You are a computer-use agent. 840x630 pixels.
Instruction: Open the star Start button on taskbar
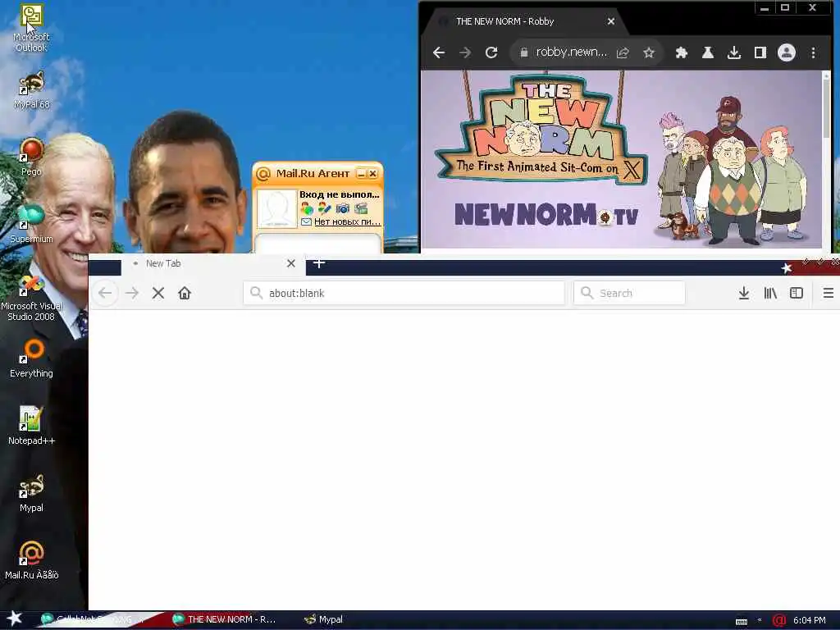coord(14,619)
